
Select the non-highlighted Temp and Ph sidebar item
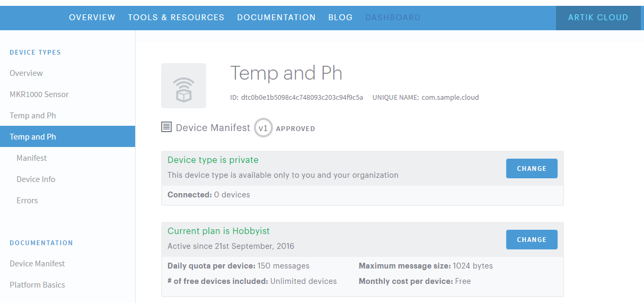click(33, 116)
